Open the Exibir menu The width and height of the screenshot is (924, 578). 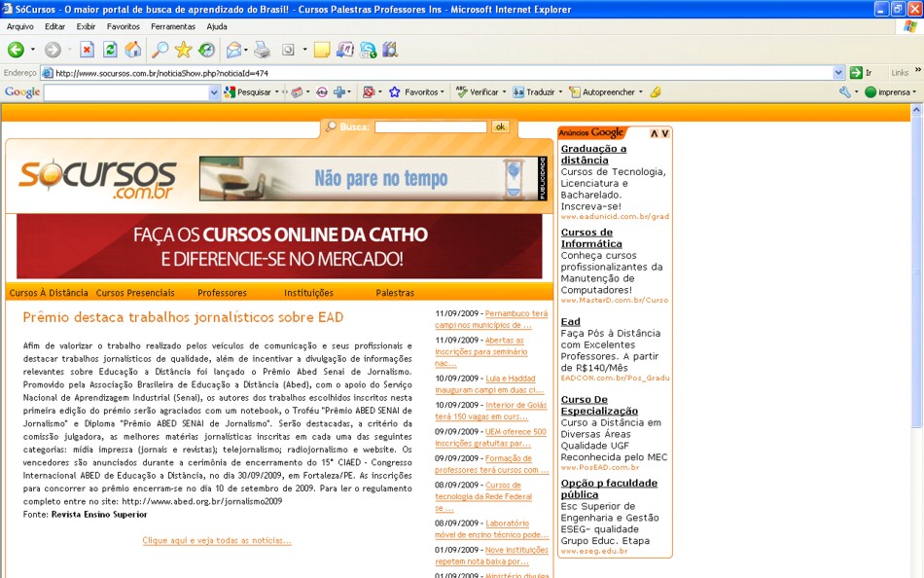tap(86, 26)
